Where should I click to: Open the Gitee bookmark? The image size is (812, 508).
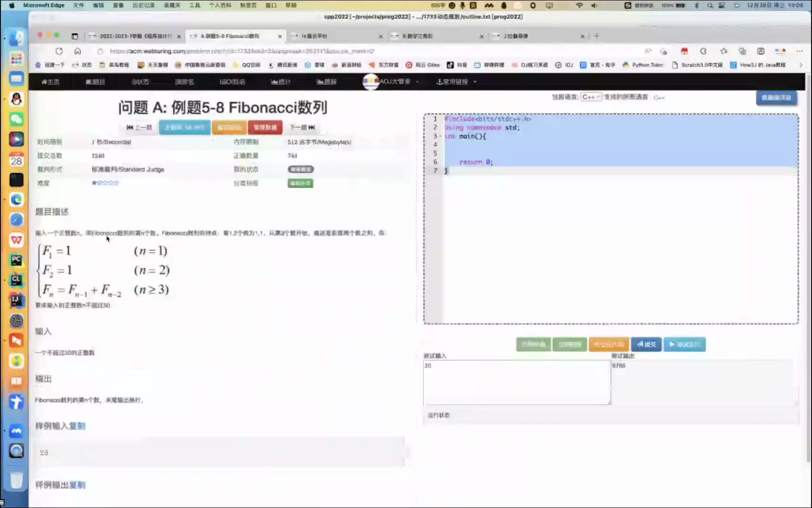[x=422, y=65]
